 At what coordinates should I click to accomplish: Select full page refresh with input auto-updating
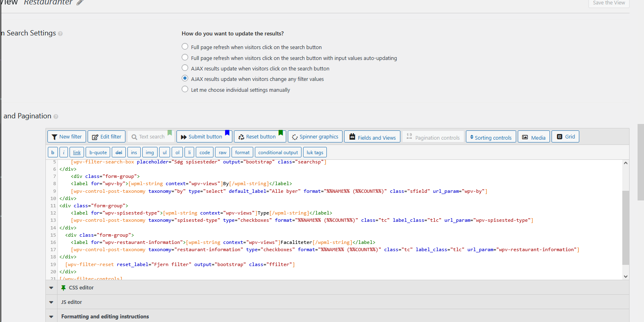(185, 57)
